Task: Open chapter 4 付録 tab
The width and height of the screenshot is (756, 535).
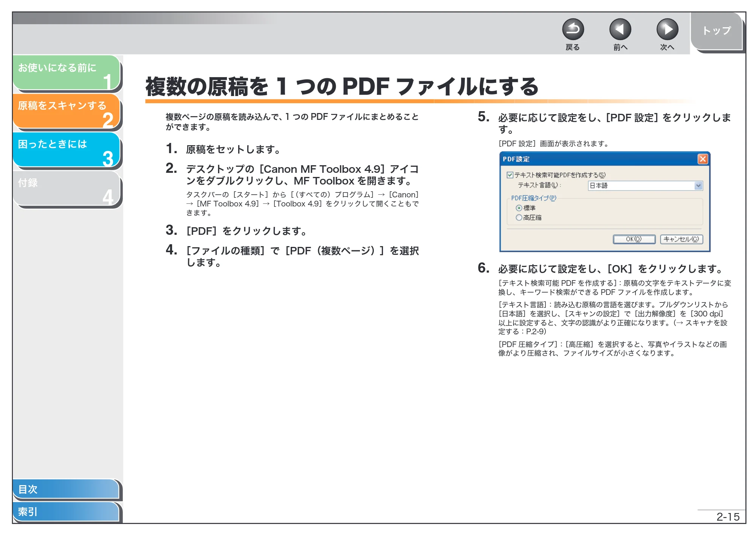Action: tap(67, 188)
